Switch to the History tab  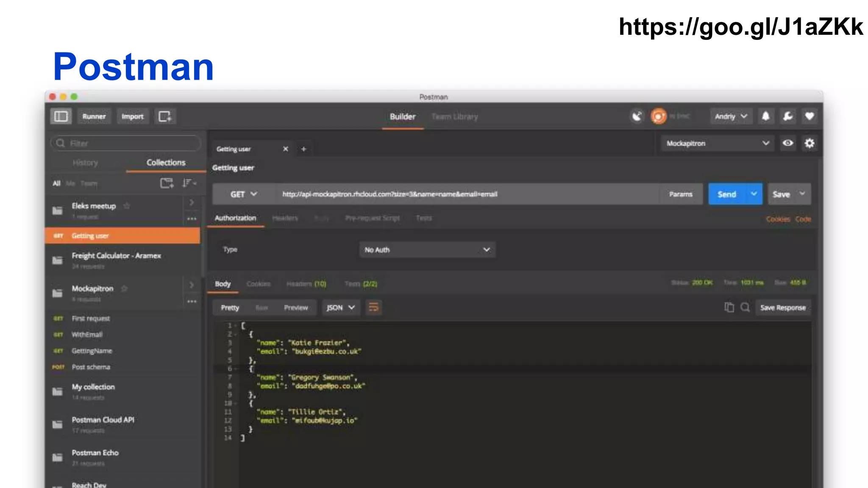pyautogui.click(x=85, y=163)
